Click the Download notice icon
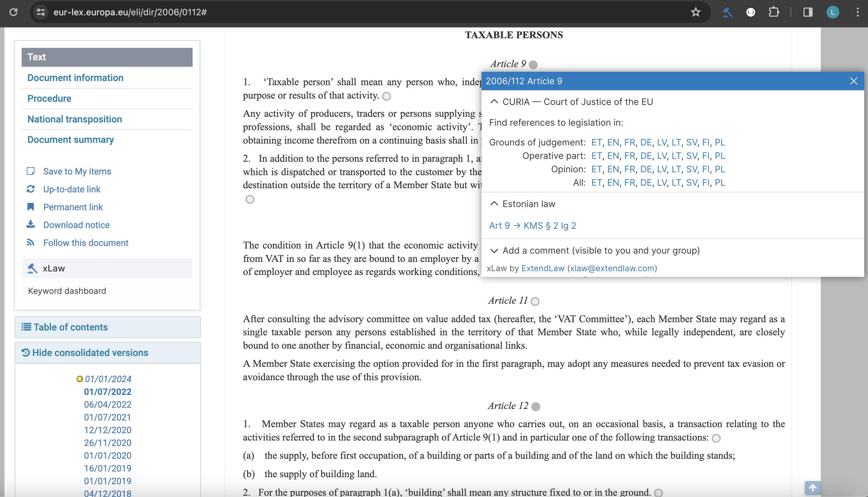Screen dimensions: 868x497 [31, 225]
